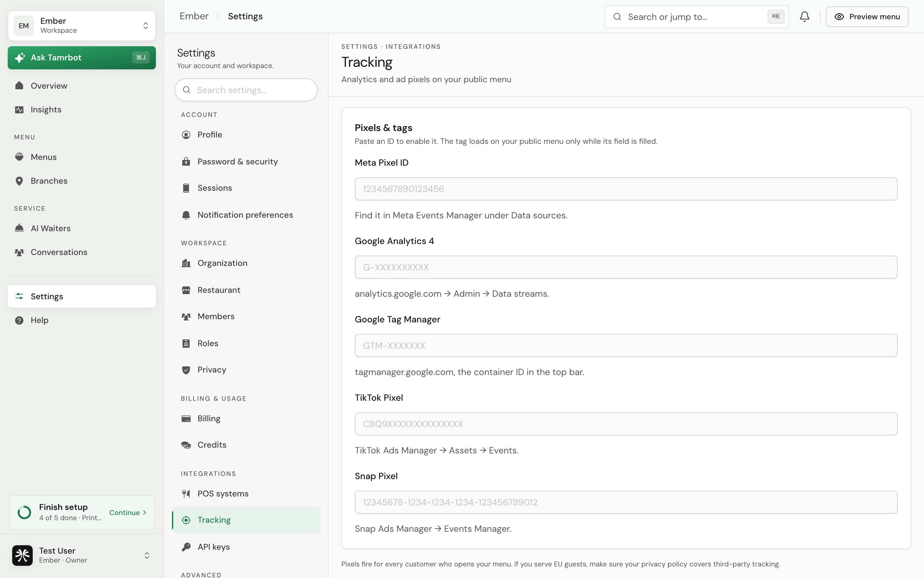Open Billing settings
924x578 pixels.
point(246,419)
